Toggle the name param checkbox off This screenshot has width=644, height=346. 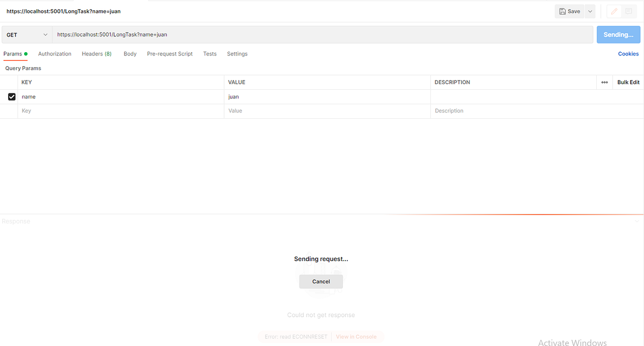pos(12,96)
